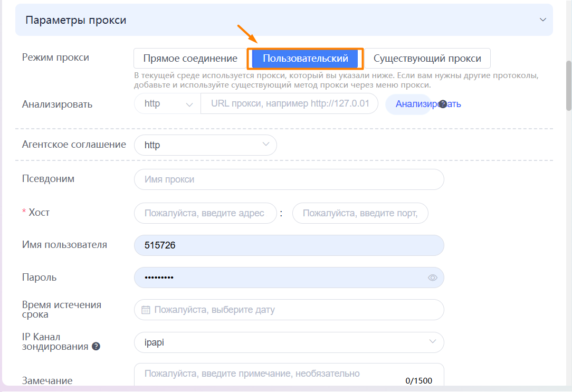Collapse the Параметры прокси section
The image size is (572, 392).
[543, 20]
